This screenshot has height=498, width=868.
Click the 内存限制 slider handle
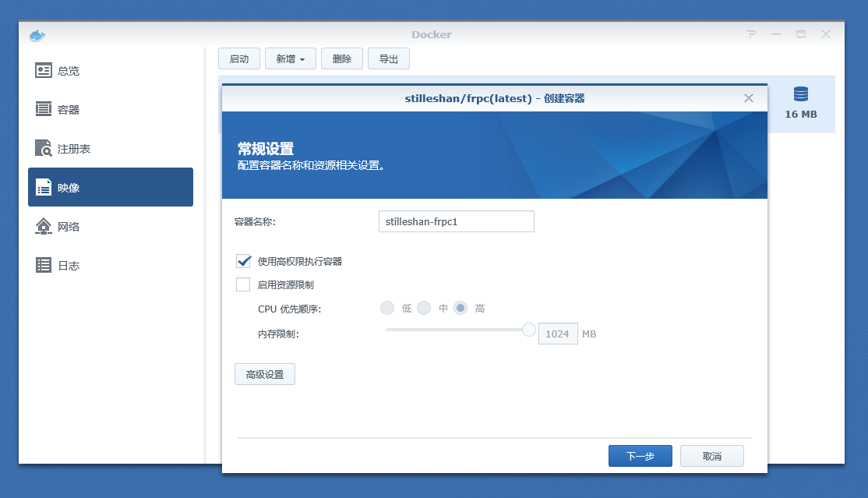(x=528, y=330)
